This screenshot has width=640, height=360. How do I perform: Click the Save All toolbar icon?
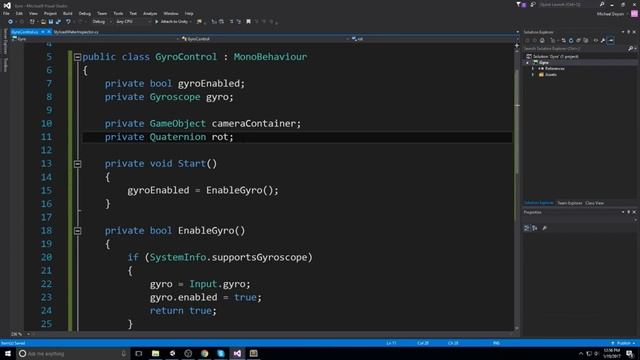pyautogui.click(x=58, y=22)
